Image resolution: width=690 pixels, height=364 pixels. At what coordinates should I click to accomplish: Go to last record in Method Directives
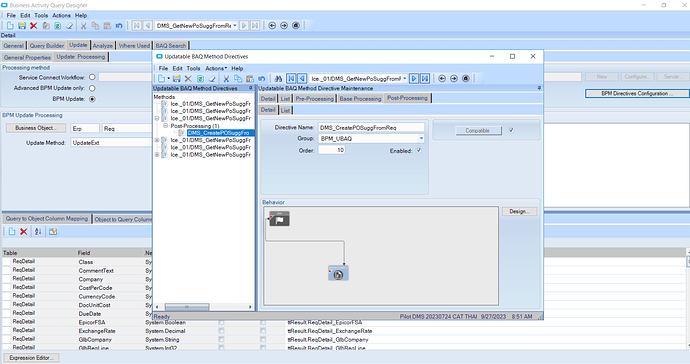tap(425, 78)
